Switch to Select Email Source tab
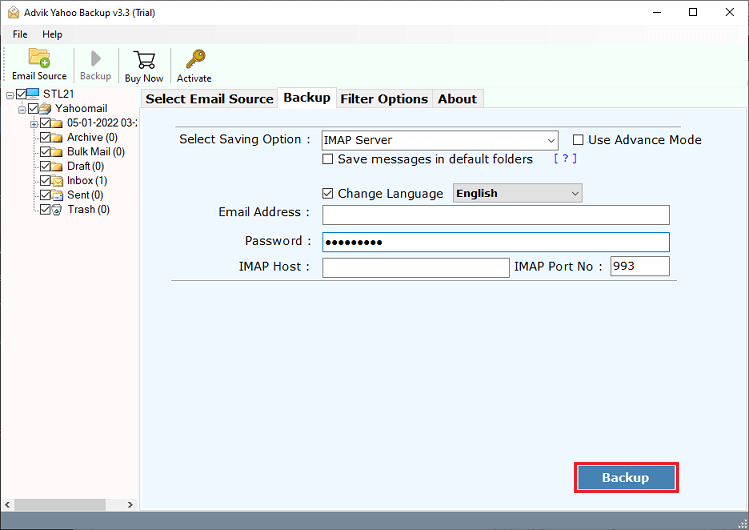749x530 pixels. [x=209, y=99]
